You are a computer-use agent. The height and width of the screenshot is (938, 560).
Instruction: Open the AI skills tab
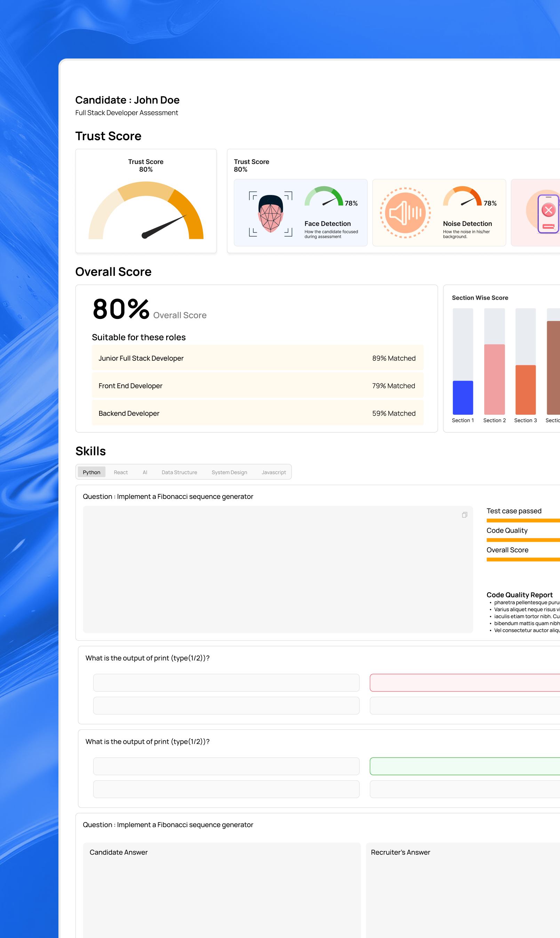(145, 472)
